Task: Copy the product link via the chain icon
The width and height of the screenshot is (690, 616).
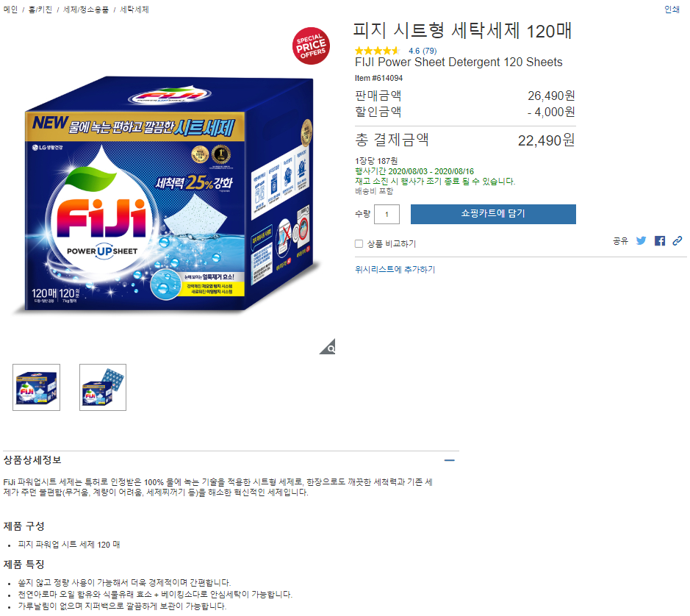Action: [678, 240]
